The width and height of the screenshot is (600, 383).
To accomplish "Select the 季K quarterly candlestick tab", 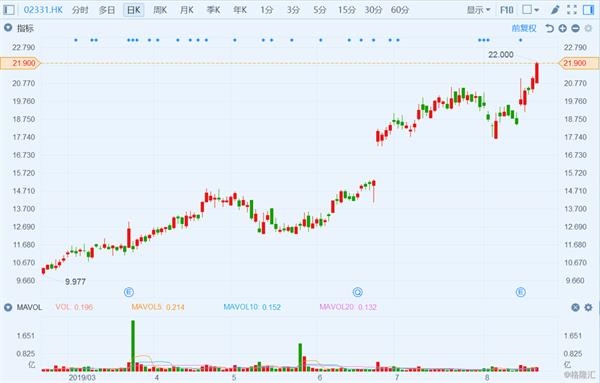I will pos(214,10).
